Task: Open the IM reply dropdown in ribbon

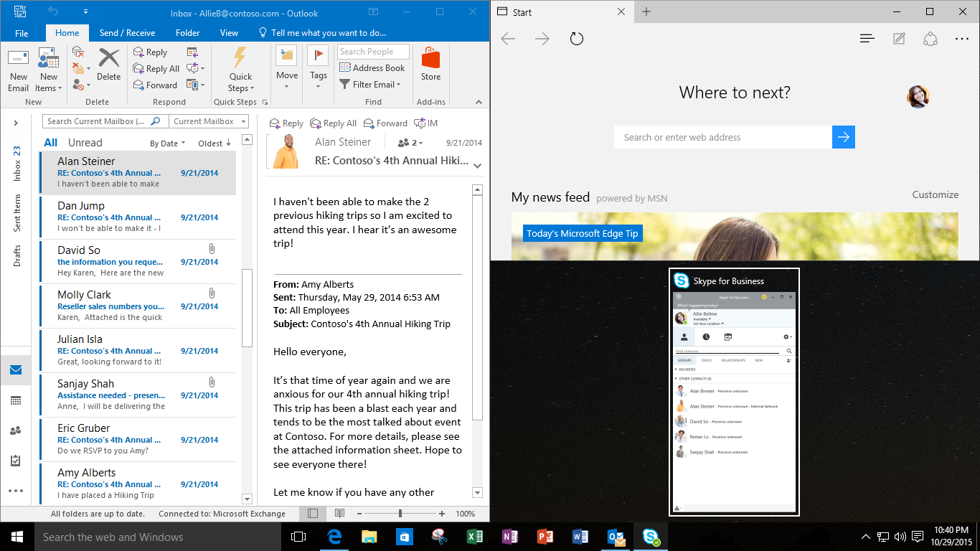Action: click(195, 69)
